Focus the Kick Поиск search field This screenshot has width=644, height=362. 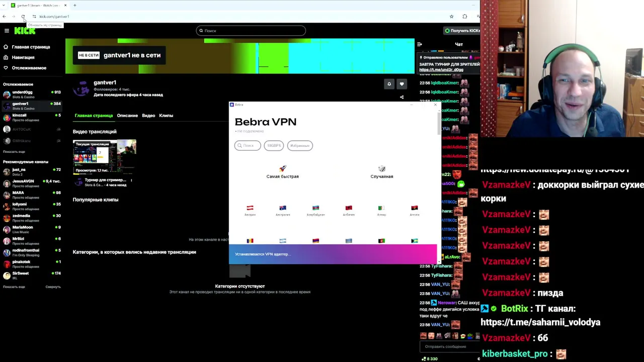tap(251, 31)
